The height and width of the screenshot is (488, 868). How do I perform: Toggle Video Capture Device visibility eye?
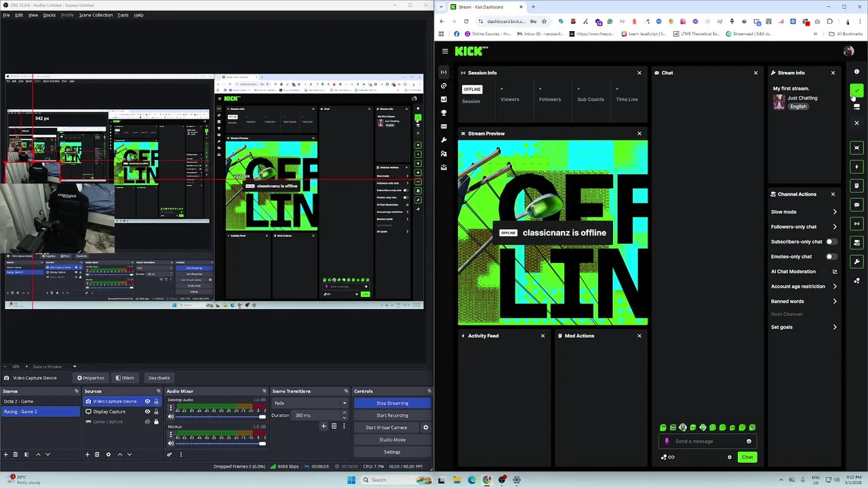pos(147,401)
